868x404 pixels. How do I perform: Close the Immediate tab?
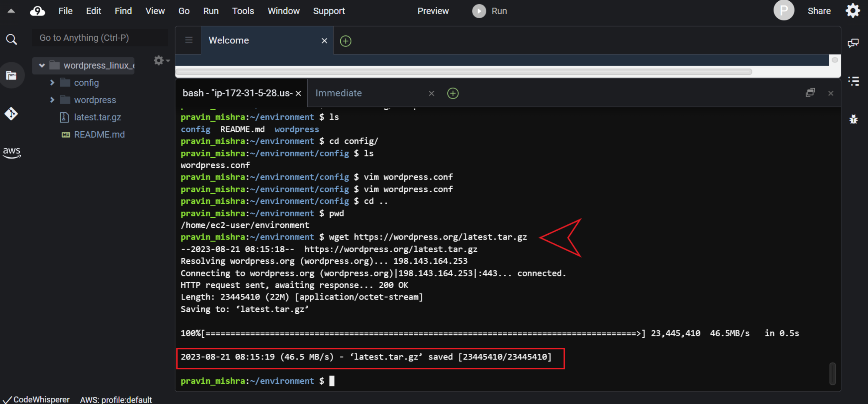pos(431,93)
